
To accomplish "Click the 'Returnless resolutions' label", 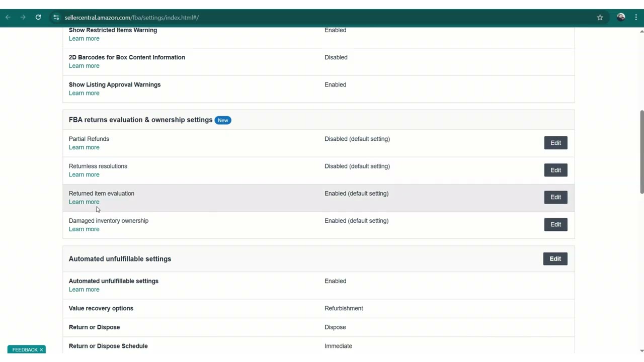I will [x=98, y=166].
